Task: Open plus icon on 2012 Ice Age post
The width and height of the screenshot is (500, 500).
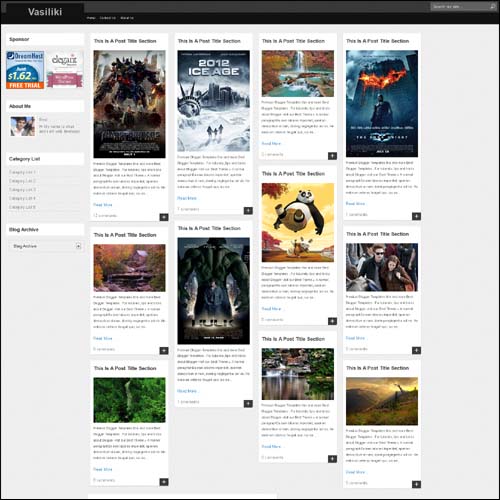Action: tap(248, 211)
